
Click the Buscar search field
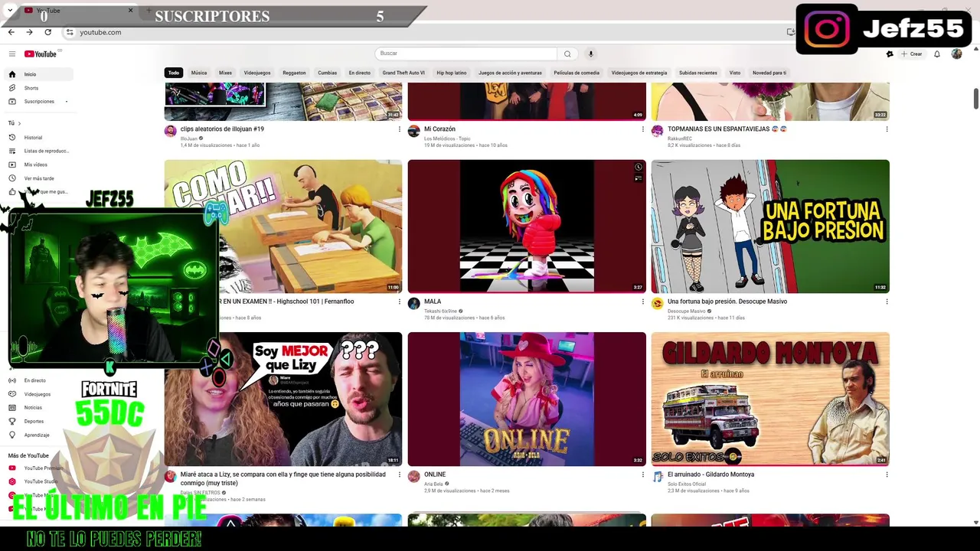click(465, 54)
